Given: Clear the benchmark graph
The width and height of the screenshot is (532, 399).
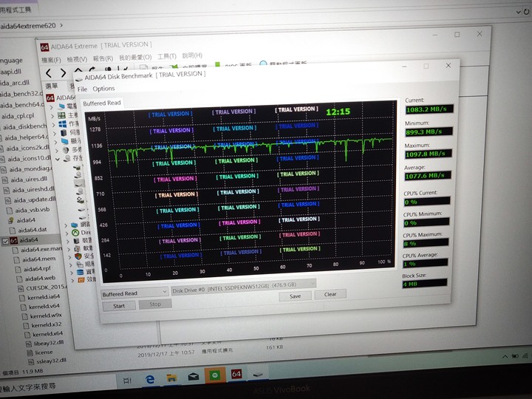Looking at the screenshot, I should (330, 294).
